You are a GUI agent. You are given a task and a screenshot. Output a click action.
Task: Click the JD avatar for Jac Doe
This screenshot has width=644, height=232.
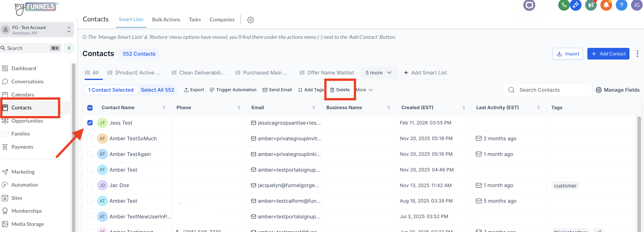102,185
